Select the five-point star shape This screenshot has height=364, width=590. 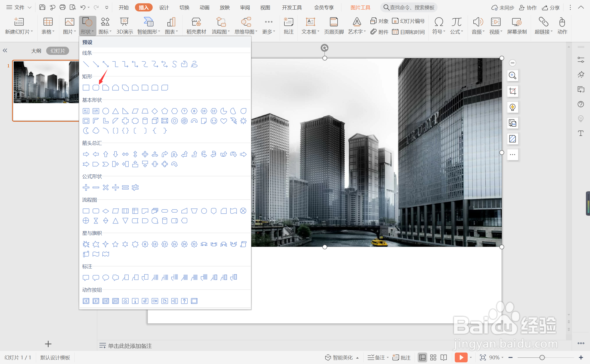pos(115,244)
